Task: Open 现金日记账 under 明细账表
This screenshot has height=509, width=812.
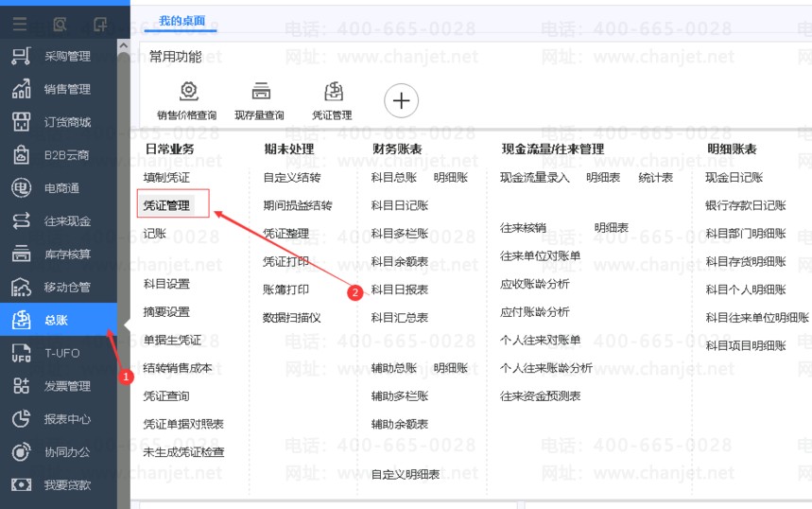Action: click(x=734, y=178)
